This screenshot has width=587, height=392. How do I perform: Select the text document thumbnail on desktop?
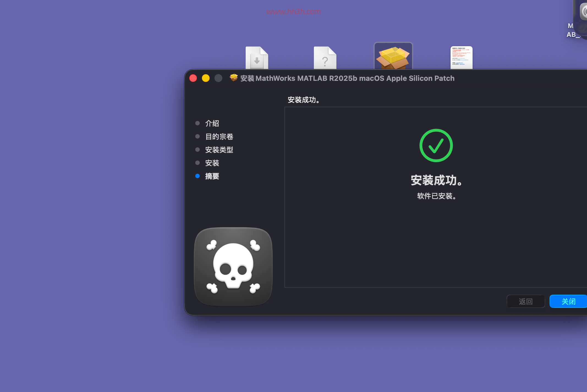(x=461, y=58)
